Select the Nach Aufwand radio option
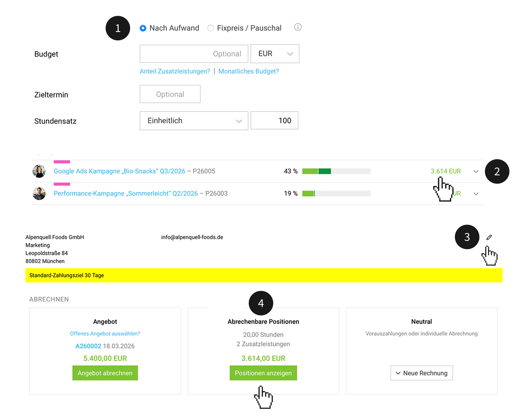The image size is (528, 420). point(143,28)
